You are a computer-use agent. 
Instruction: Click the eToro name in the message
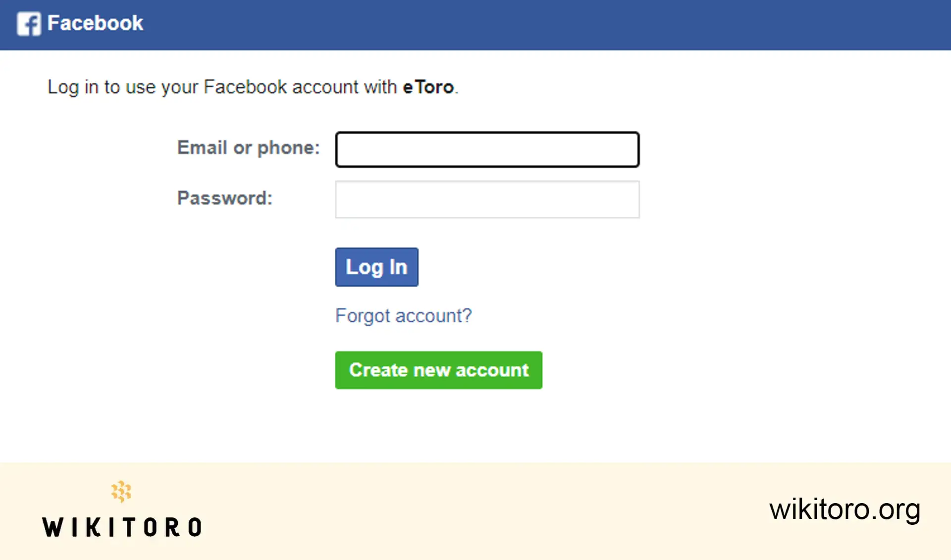pyautogui.click(x=427, y=87)
